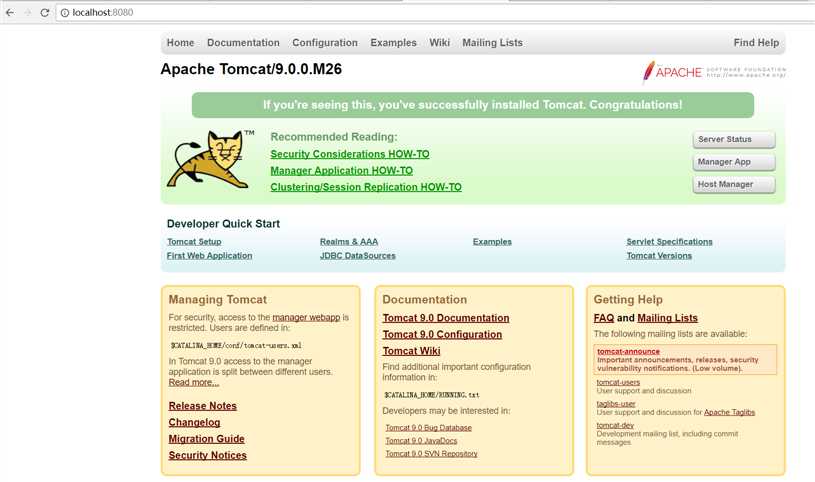Open the Tomcat 9.0 Bug Database link
This screenshot has width=815, height=482.
tap(429, 428)
